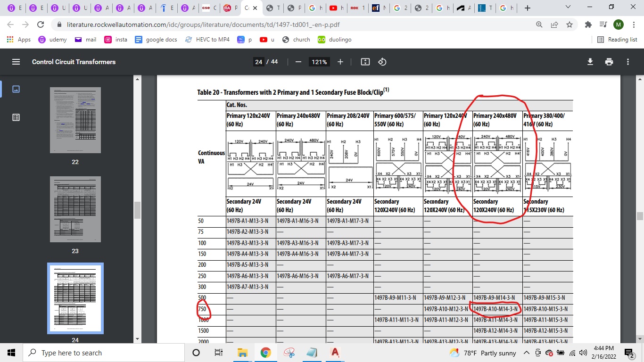Viewport: 644px width, 362px height.
Task: Open Chrome zoom indicator in address bar
Action: (539, 25)
